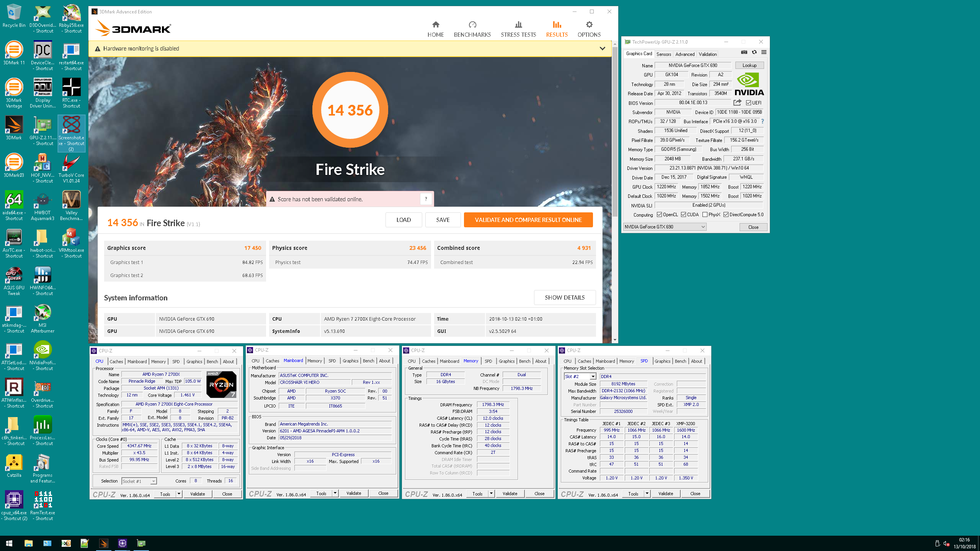The width and height of the screenshot is (980, 551).
Task: Refresh GPU-Z data with refresh icon
Action: [x=754, y=52]
